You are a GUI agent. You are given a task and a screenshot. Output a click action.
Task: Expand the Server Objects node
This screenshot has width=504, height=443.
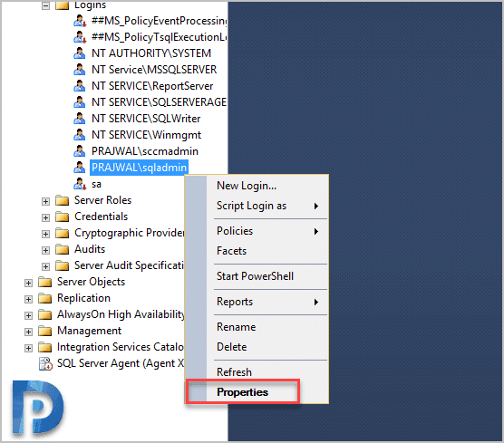(x=28, y=283)
